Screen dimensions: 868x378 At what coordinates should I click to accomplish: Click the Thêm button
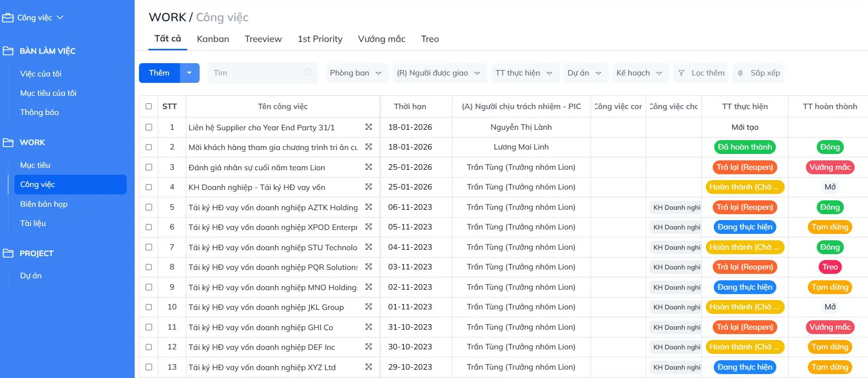159,73
